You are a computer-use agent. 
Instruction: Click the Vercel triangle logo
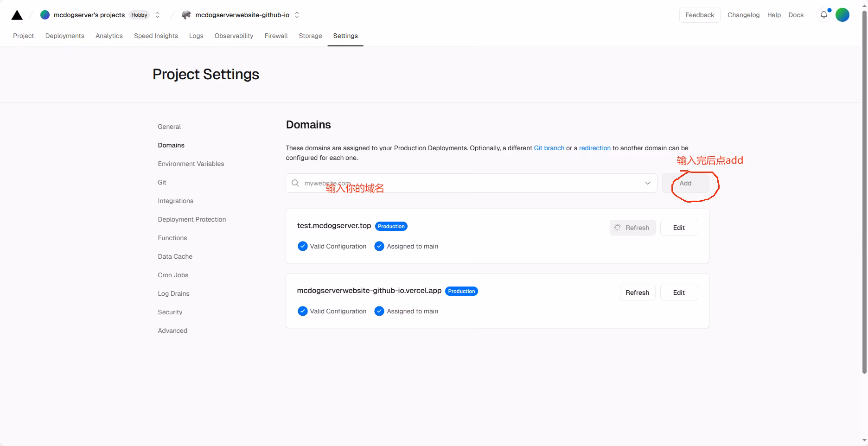point(17,15)
